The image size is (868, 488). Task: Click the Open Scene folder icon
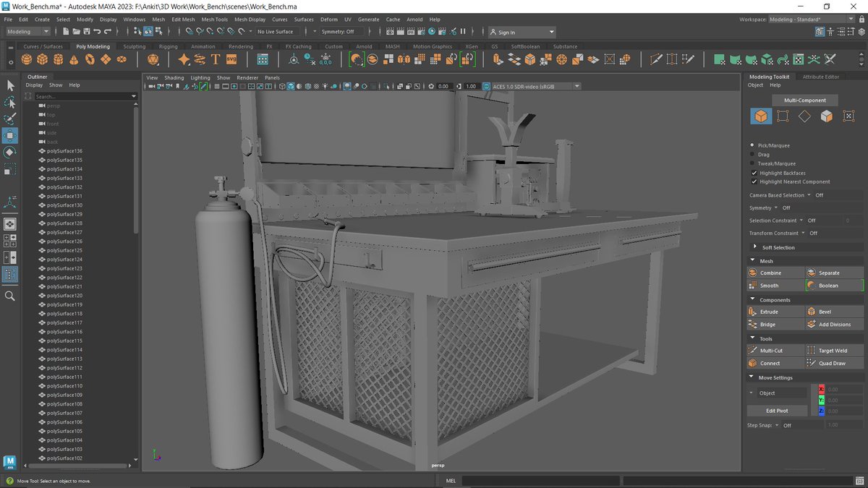pos(76,32)
